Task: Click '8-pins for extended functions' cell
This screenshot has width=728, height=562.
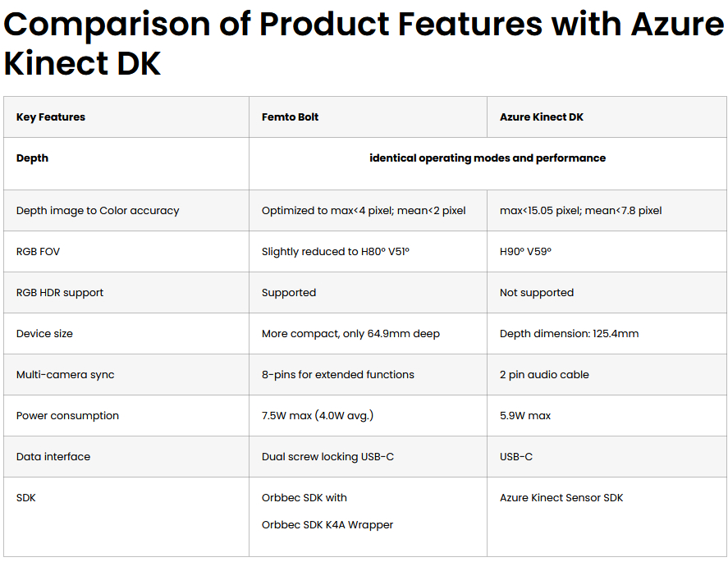Action: pos(338,375)
